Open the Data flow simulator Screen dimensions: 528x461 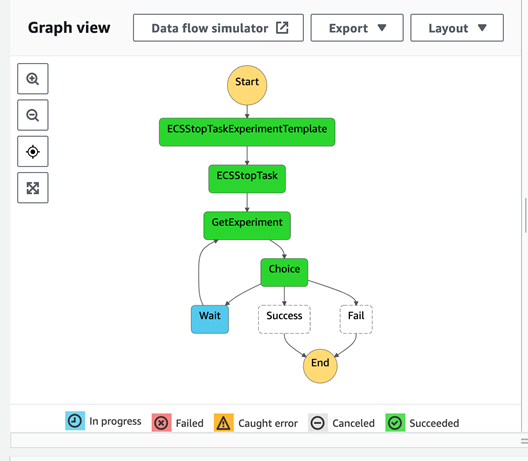click(x=218, y=28)
